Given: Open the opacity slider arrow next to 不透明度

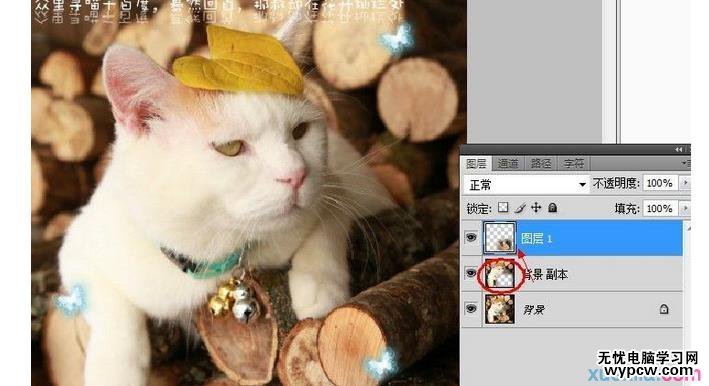Looking at the screenshot, I should pyautogui.click(x=685, y=183).
